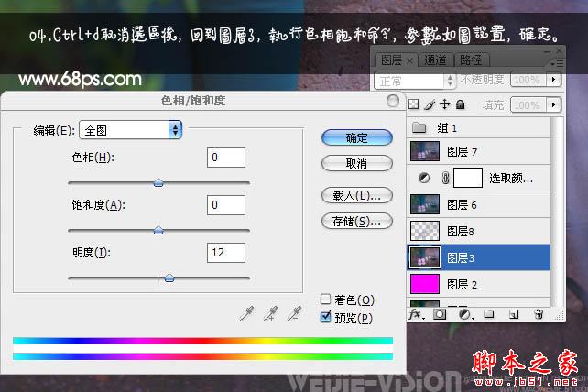Click the 图层8 transparent thumbnail
The height and width of the screenshot is (392, 588).
[425, 231]
